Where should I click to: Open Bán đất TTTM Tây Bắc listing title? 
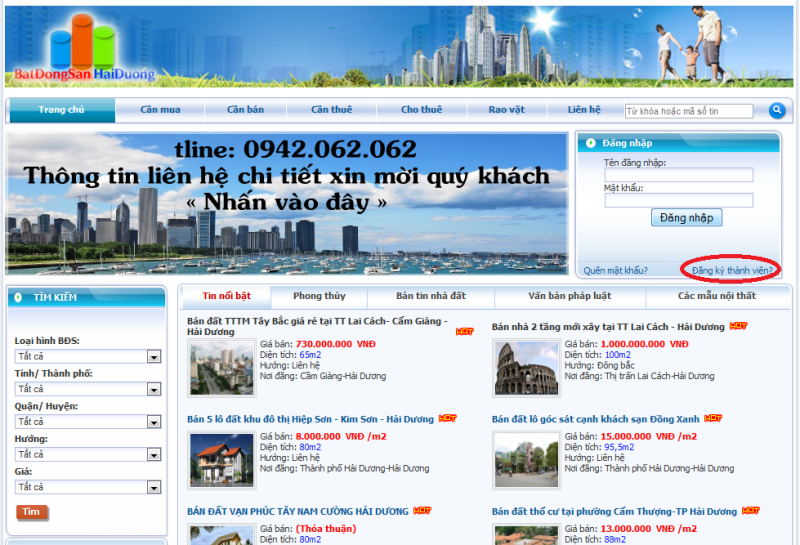click(x=317, y=326)
